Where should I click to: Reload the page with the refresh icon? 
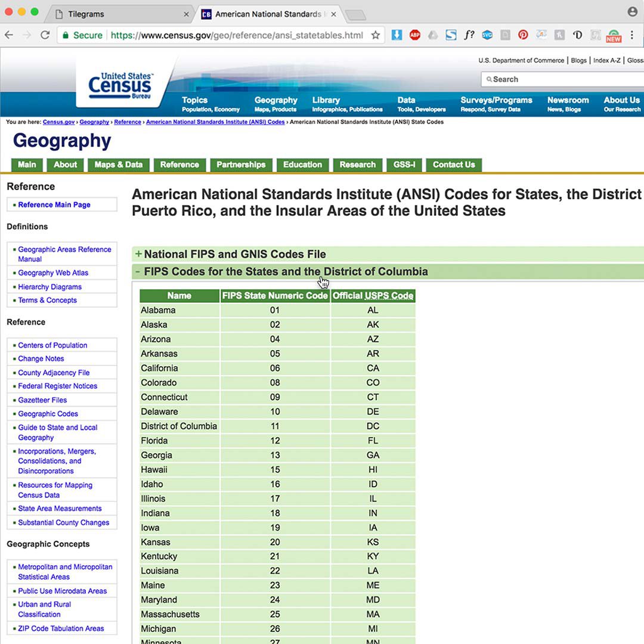[x=45, y=35]
